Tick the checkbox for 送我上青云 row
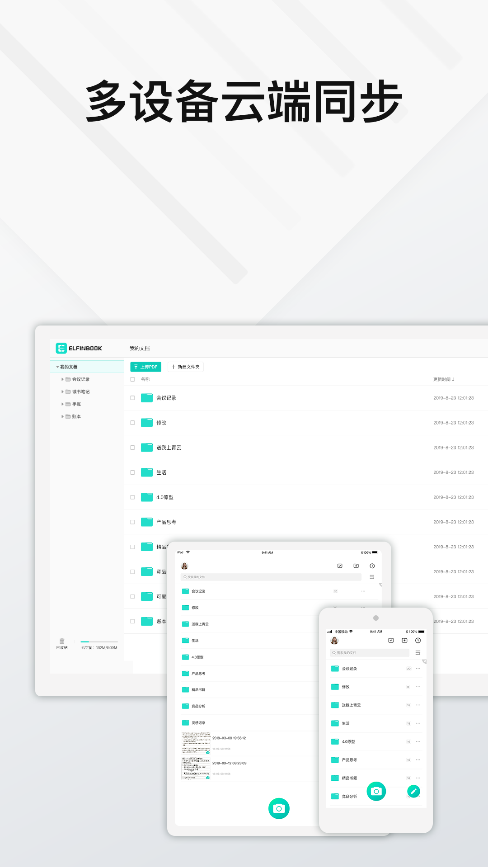 (132, 448)
